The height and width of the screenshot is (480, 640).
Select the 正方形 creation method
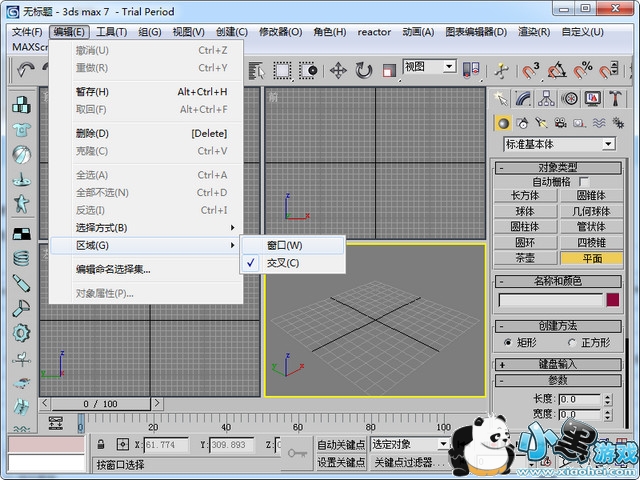(x=574, y=342)
